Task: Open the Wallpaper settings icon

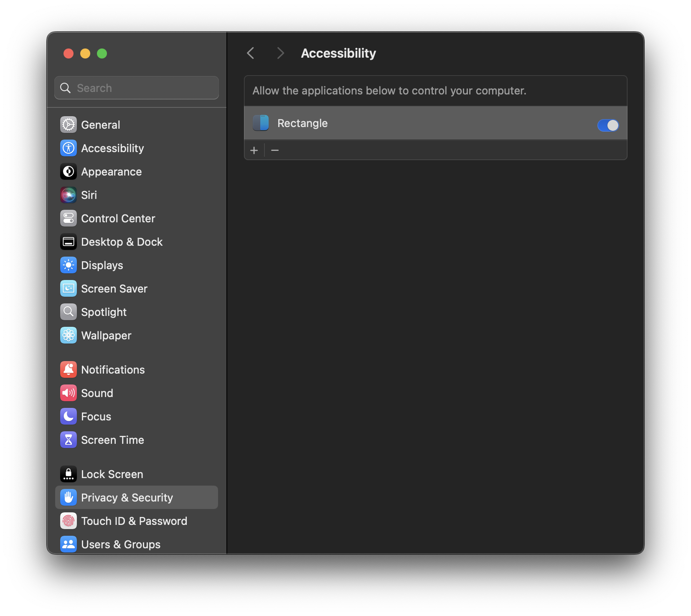Action: (69, 335)
